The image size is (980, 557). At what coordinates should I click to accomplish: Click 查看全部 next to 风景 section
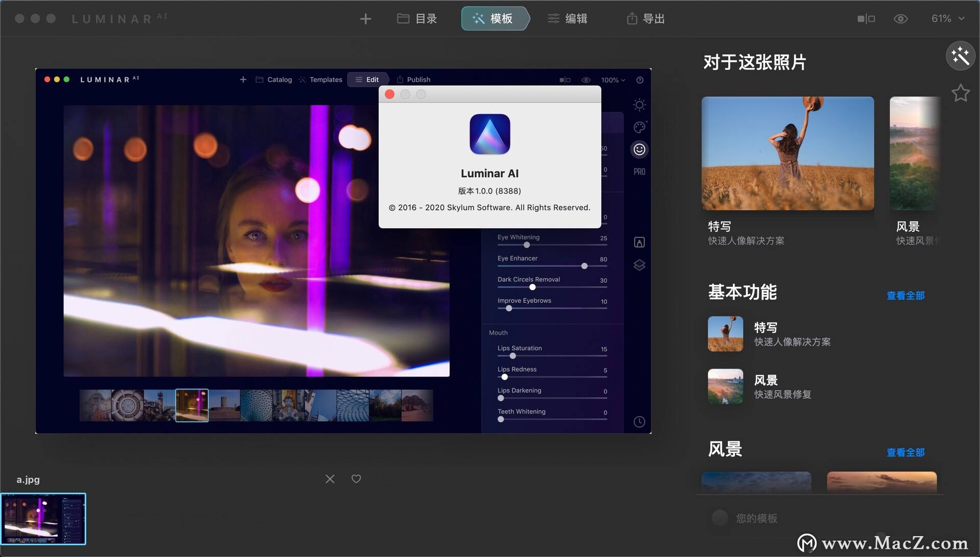pos(905,452)
